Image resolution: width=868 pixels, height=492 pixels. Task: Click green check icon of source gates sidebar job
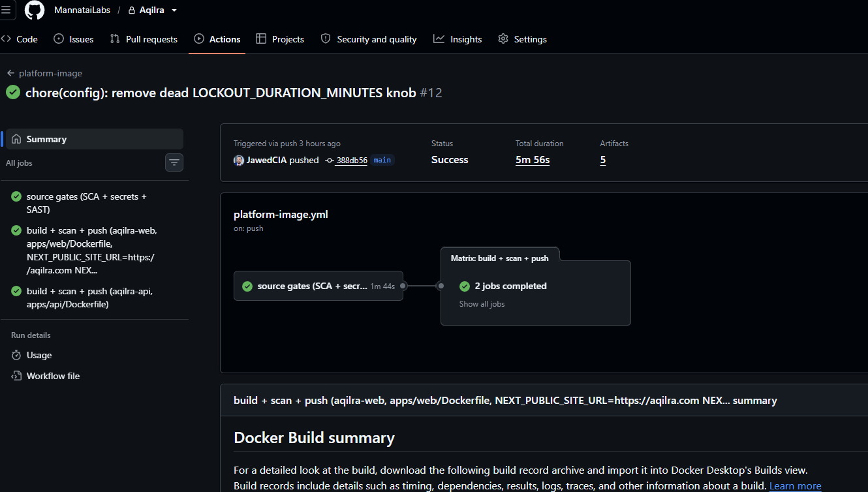click(16, 196)
